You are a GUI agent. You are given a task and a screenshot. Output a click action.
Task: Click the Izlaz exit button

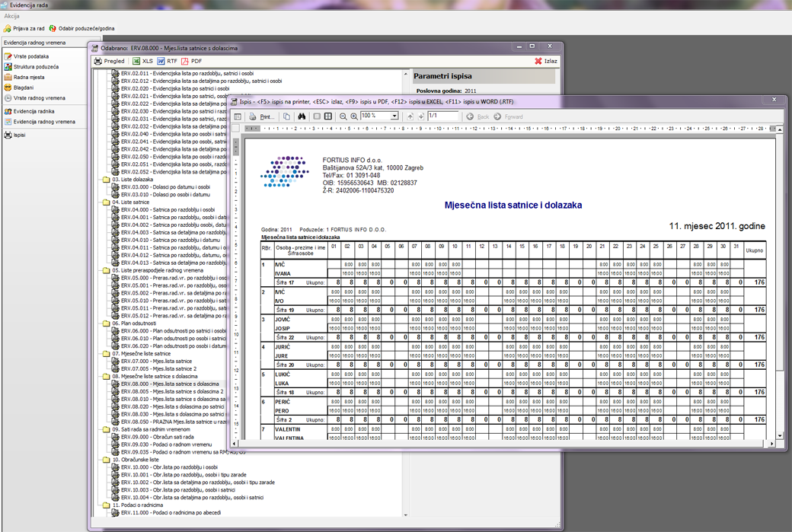click(546, 61)
